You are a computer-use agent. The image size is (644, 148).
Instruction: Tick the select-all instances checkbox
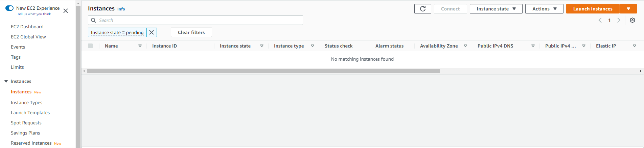(90, 46)
